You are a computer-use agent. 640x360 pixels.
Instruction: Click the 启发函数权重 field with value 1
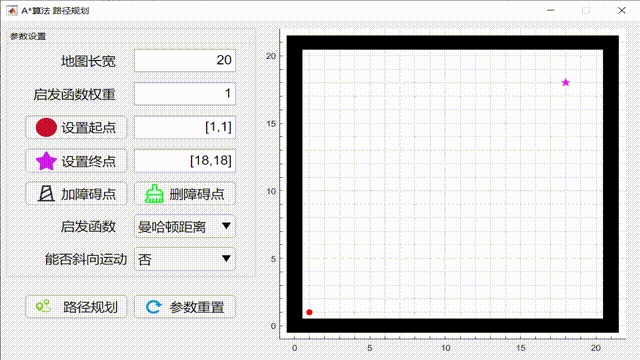[x=185, y=93]
